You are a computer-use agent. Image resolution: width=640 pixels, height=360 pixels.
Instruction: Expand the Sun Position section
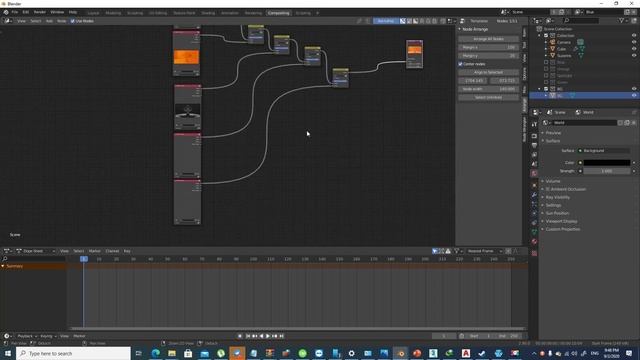(557, 213)
